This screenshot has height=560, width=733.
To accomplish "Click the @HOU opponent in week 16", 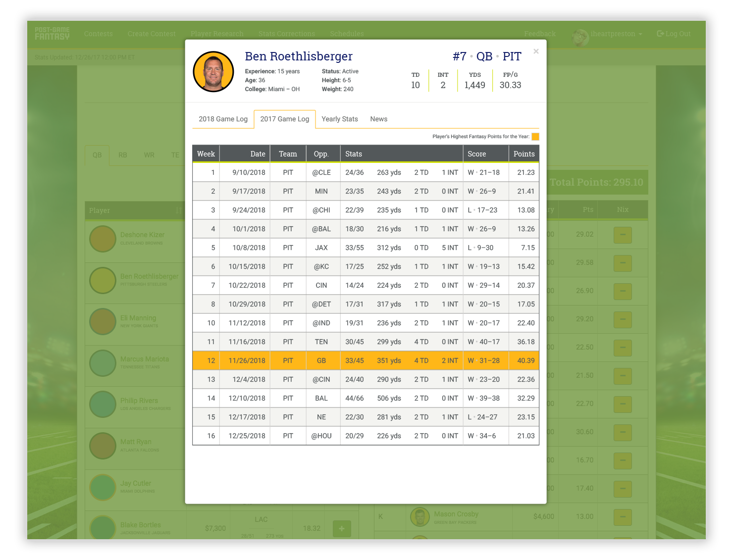I will coord(321,436).
